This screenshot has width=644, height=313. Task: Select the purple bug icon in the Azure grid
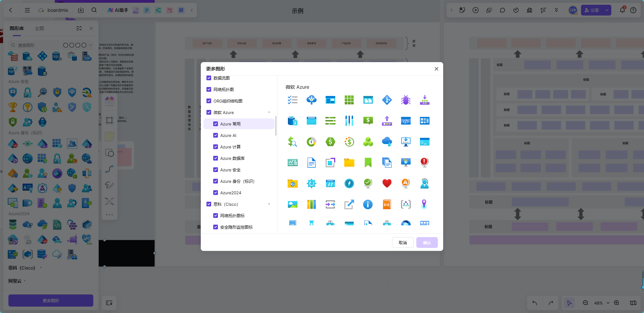(406, 100)
